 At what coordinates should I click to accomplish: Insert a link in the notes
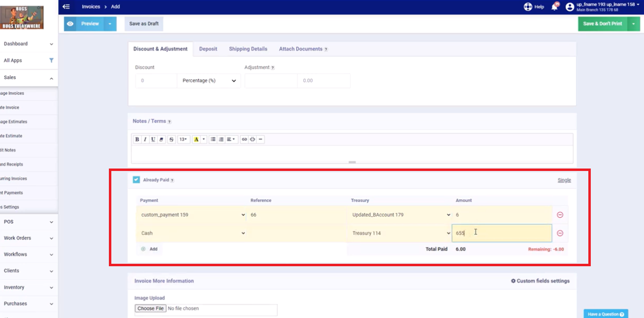(245, 139)
